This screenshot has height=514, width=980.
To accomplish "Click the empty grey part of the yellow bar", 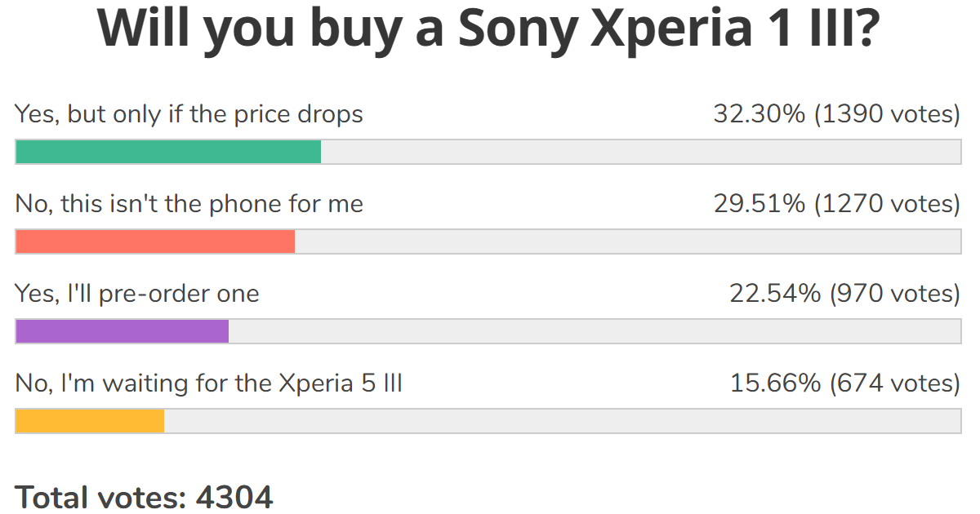I will [563, 421].
